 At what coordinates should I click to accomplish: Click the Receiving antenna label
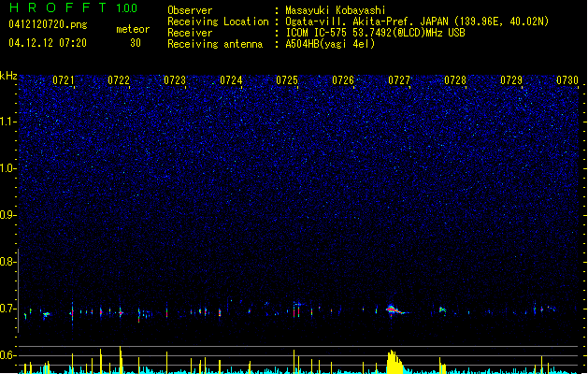215,44
